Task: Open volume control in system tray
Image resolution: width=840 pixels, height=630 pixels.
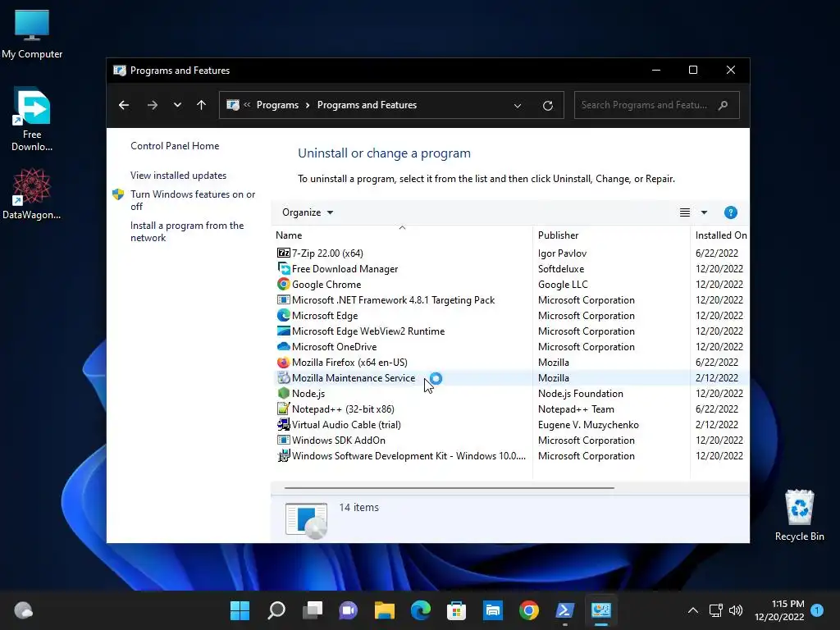Action: pyautogui.click(x=736, y=610)
